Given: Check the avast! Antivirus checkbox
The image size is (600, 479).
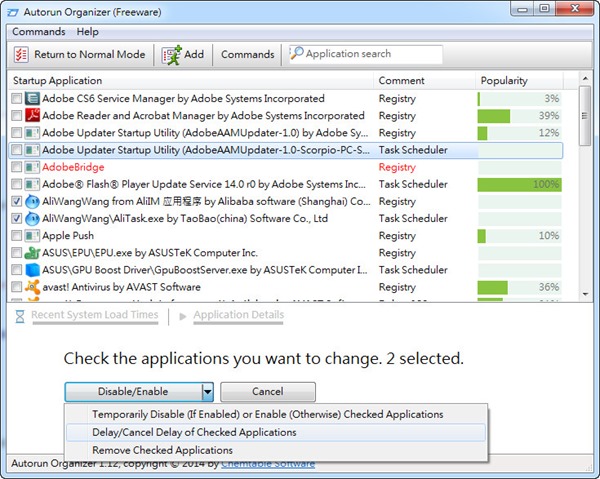Looking at the screenshot, I should [x=16, y=287].
